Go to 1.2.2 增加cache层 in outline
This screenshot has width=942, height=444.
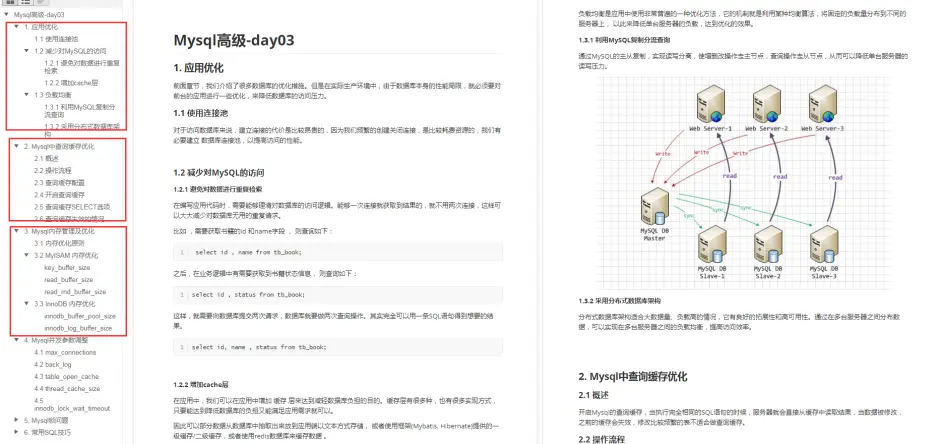(x=70, y=82)
